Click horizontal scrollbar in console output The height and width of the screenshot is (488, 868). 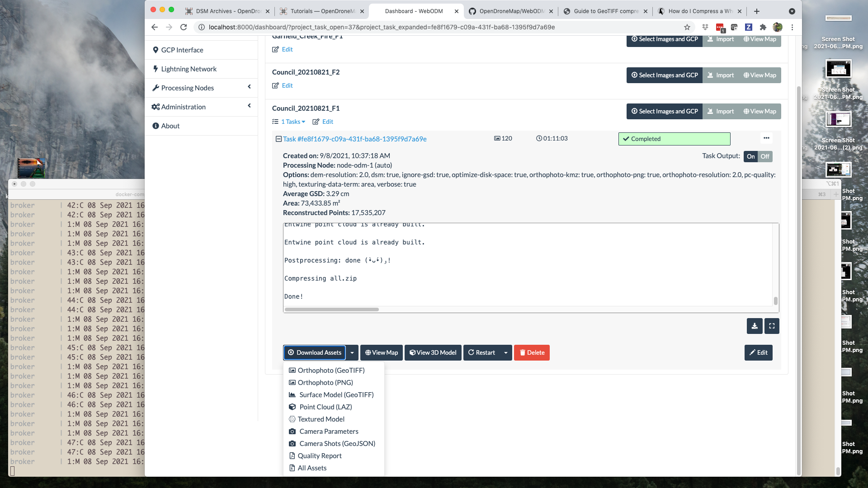[x=331, y=310]
